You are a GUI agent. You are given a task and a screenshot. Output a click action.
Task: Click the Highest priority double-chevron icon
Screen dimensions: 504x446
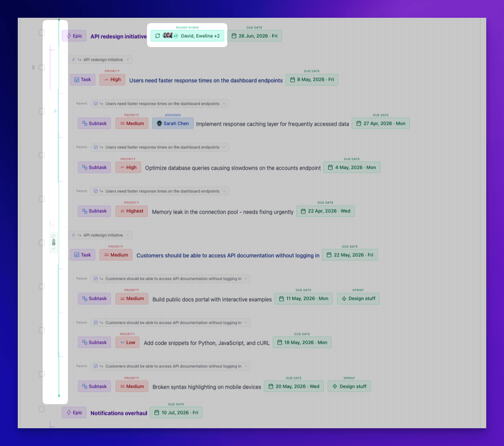tap(122, 211)
